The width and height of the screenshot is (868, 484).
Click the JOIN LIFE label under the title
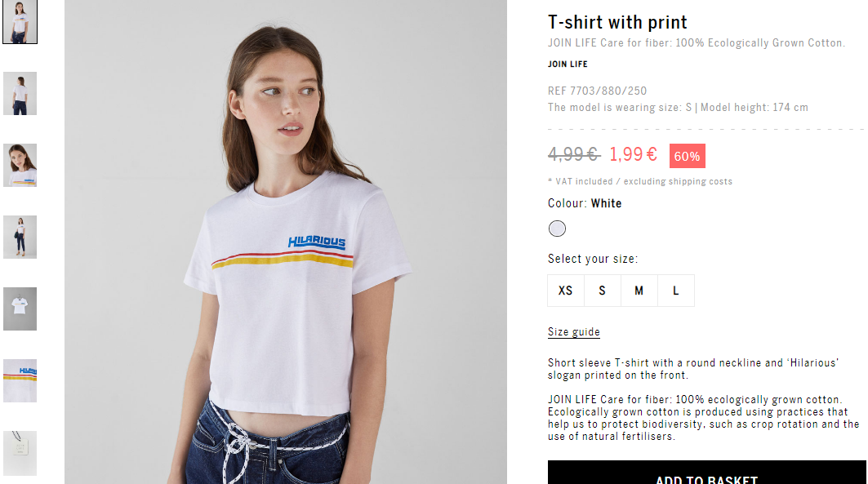coord(568,64)
